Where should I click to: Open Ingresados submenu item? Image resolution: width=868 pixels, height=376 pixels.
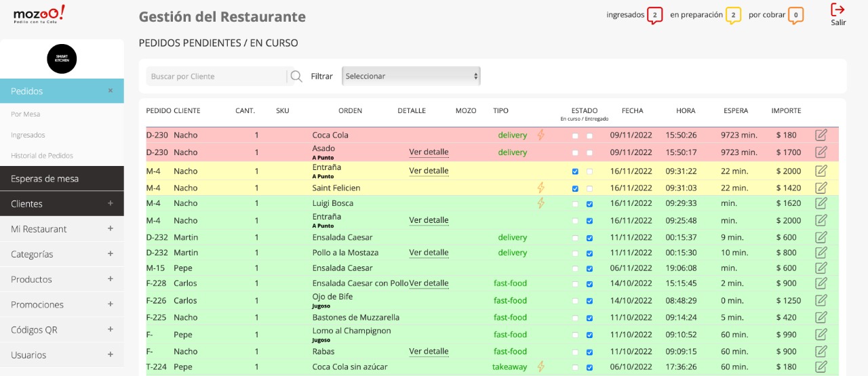(28, 135)
